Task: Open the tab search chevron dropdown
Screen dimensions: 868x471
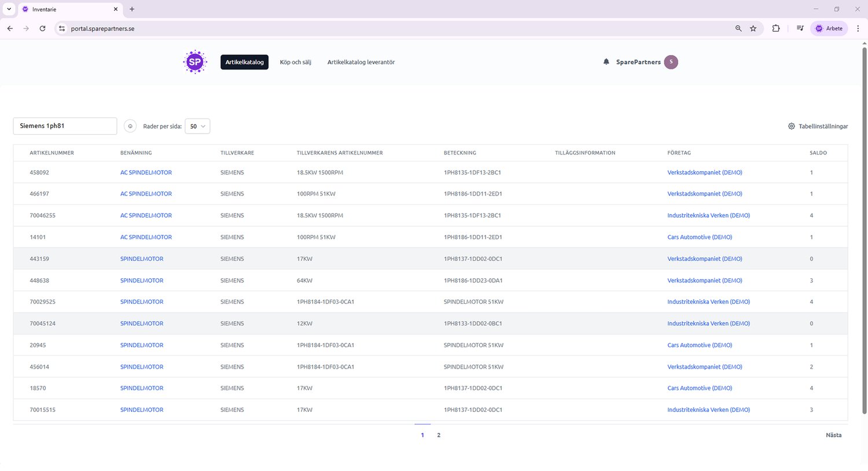Action: (9, 9)
